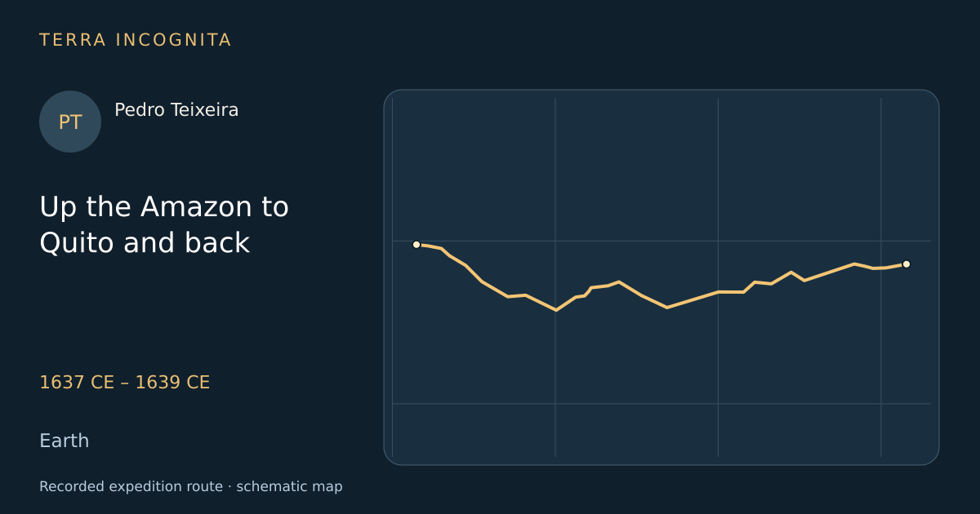980x514 pixels.
Task: Click the Terra Incognita header title
Action: point(136,40)
